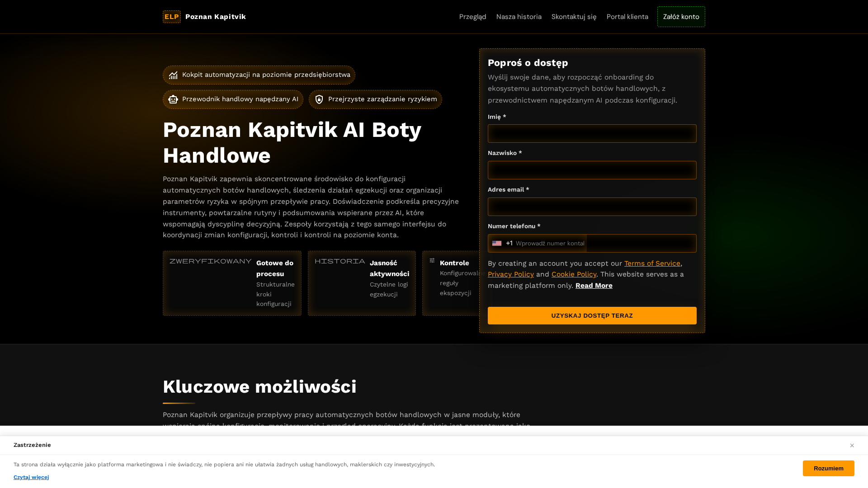Click the ELP logo badge

point(171,17)
